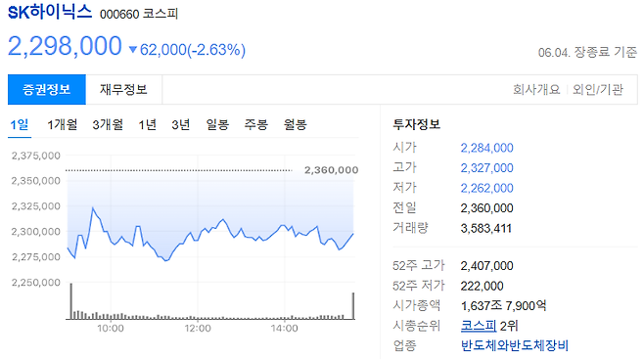The height and width of the screenshot is (360, 644).
Task: Click the blue down-arrow price change icon
Action: [133, 50]
